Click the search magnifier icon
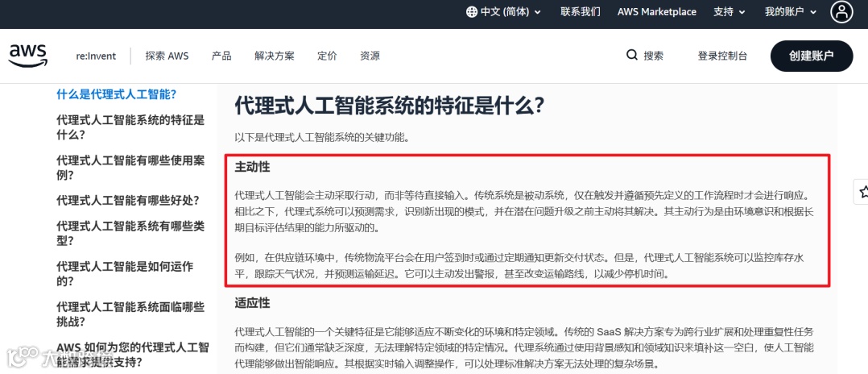This screenshot has height=374, width=868. [x=631, y=56]
